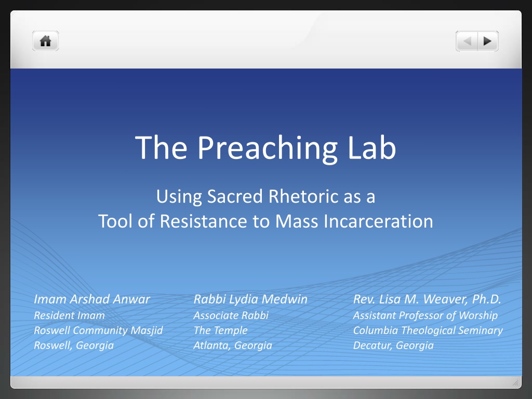Click the Home icon button
The image size is (532, 399).
coord(46,41)
